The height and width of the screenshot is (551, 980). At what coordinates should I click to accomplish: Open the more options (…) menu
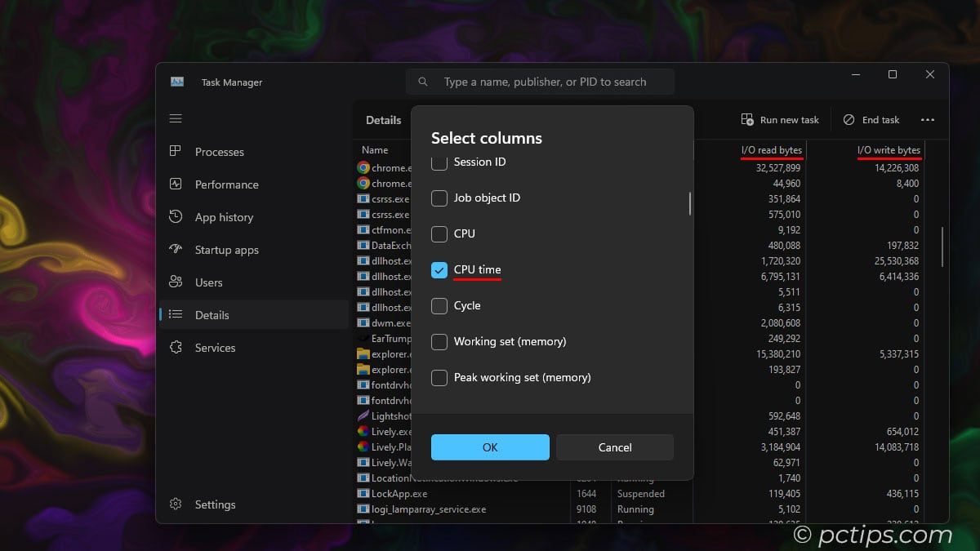[x=928, y=119]
